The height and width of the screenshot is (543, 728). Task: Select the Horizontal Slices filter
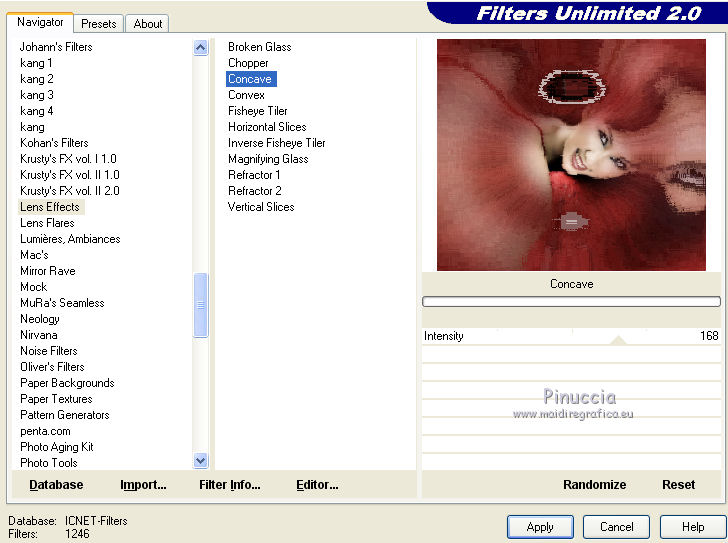[267, 127]
